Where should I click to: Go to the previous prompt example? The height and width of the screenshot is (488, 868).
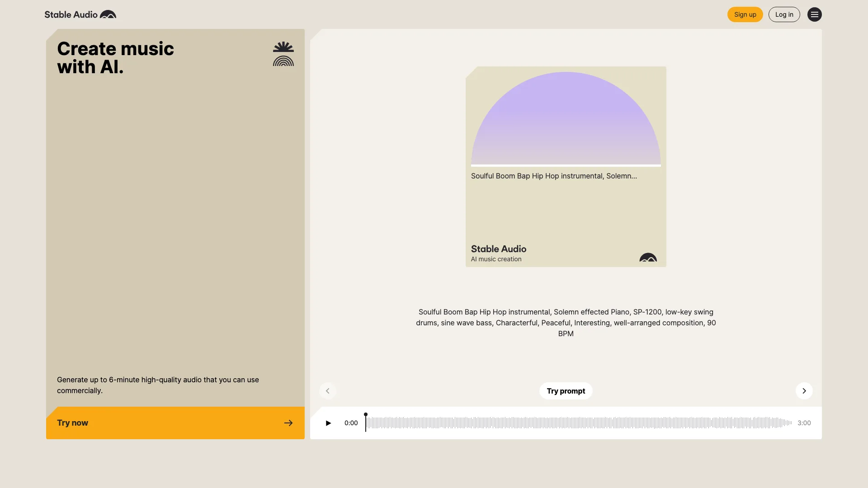328,391
